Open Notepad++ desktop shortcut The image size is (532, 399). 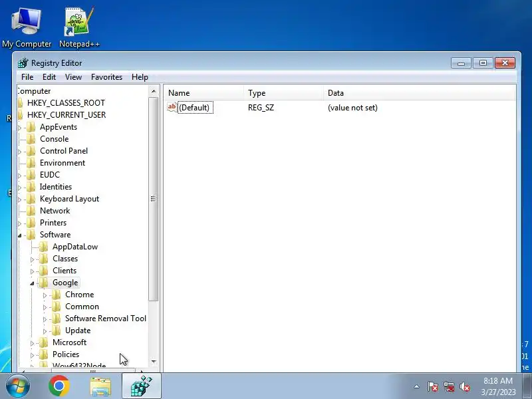(79, 27)
